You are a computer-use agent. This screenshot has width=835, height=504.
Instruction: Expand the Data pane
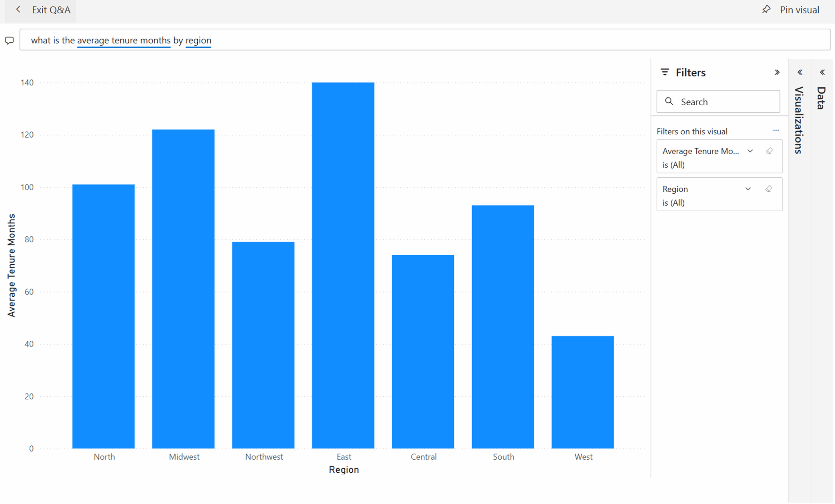tap(822, 72)
